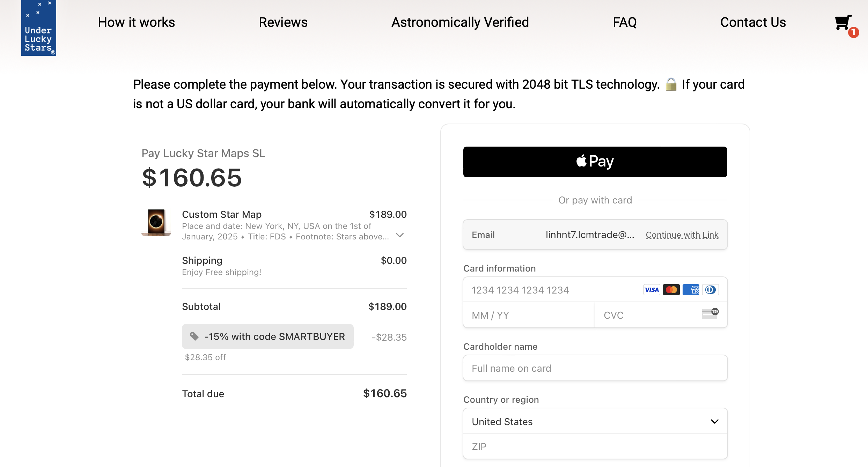Click the Diners Club card icon
This screenshot has width=868, height=467.
(710, 290)
